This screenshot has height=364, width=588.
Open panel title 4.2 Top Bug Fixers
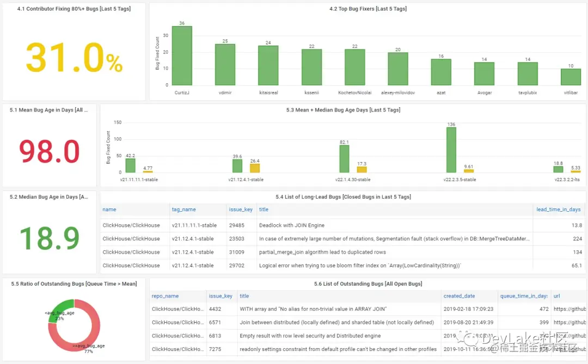pyautogui.click(x=368, y=9)
